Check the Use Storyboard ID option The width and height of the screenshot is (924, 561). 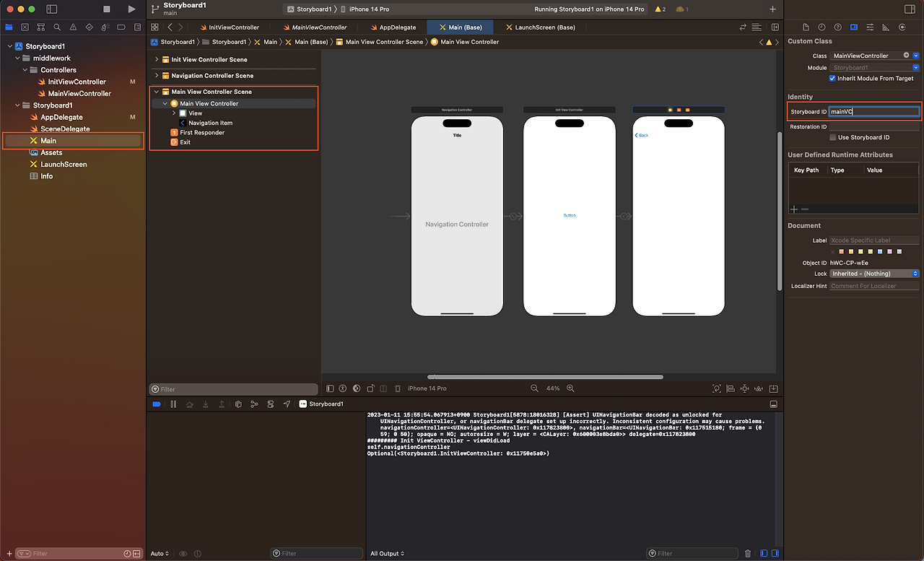(832, 137)
